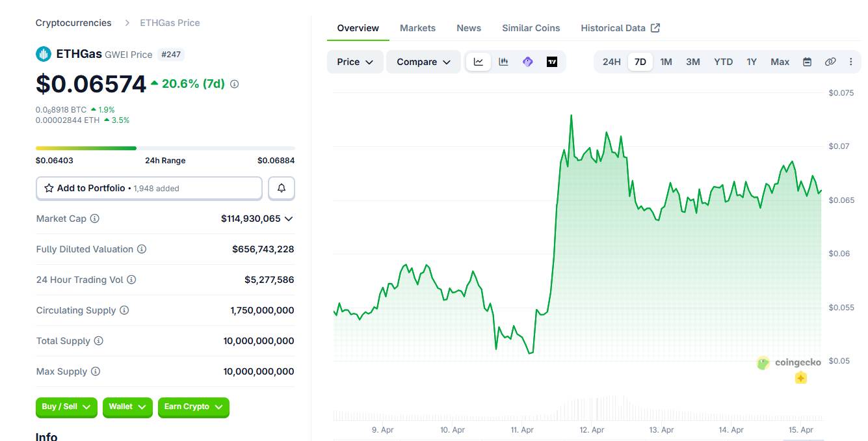Select the 7D timeframe toggle
Image resolution: width=868 pixels, height=441 pixels.
tap(640, 61)
